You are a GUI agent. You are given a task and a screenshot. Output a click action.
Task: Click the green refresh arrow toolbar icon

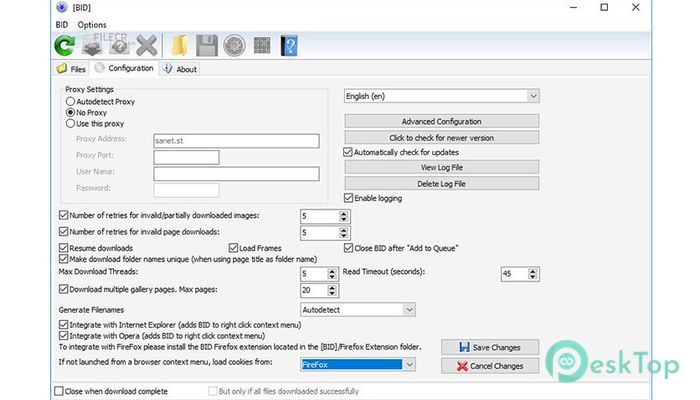point(65,46)
